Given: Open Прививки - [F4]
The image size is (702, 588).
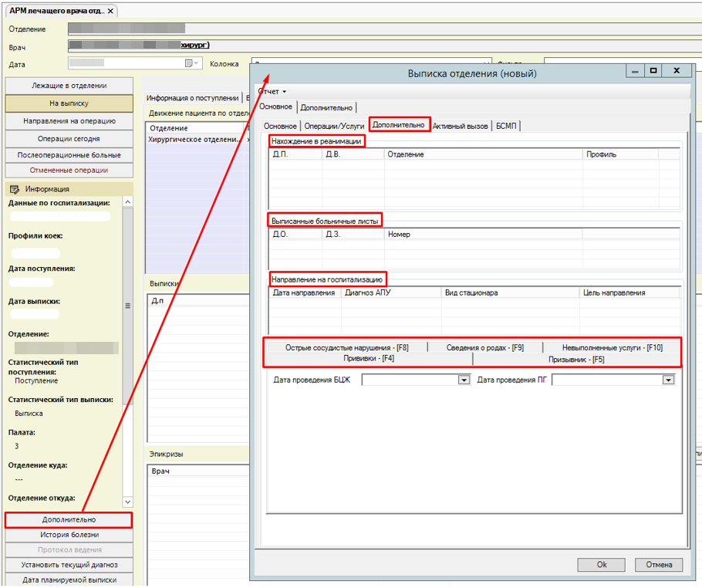Looking at the screenshot, I should [x=369, y=359].
